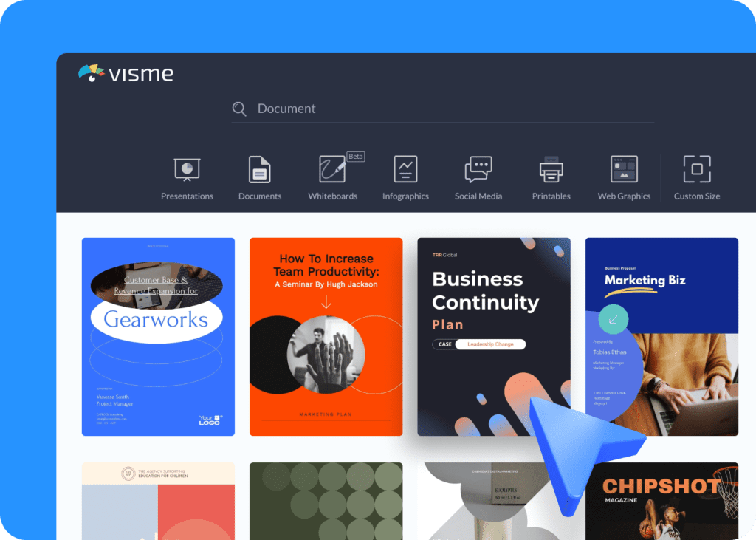Screen dimensions: 756x540
Task: Click the Printables label
Action: click(x=551, y=196)
